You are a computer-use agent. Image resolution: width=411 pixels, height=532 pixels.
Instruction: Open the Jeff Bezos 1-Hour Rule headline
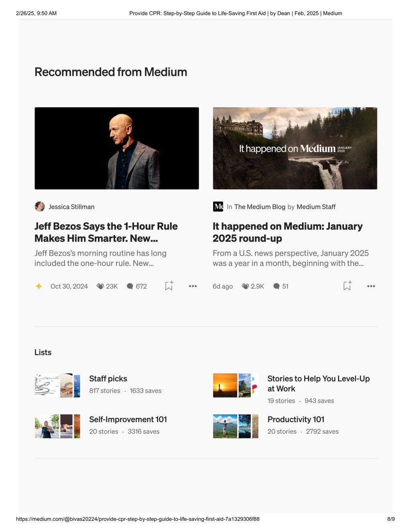coord(106,232)
